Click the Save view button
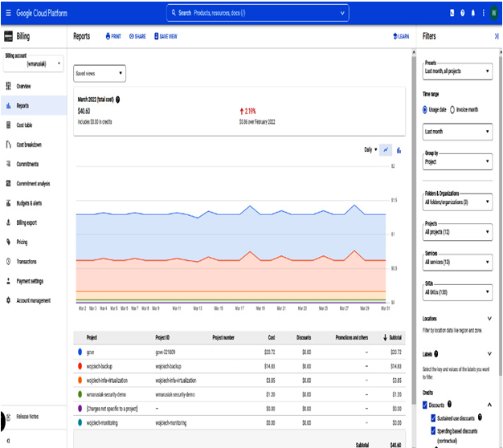 [166, 36]
